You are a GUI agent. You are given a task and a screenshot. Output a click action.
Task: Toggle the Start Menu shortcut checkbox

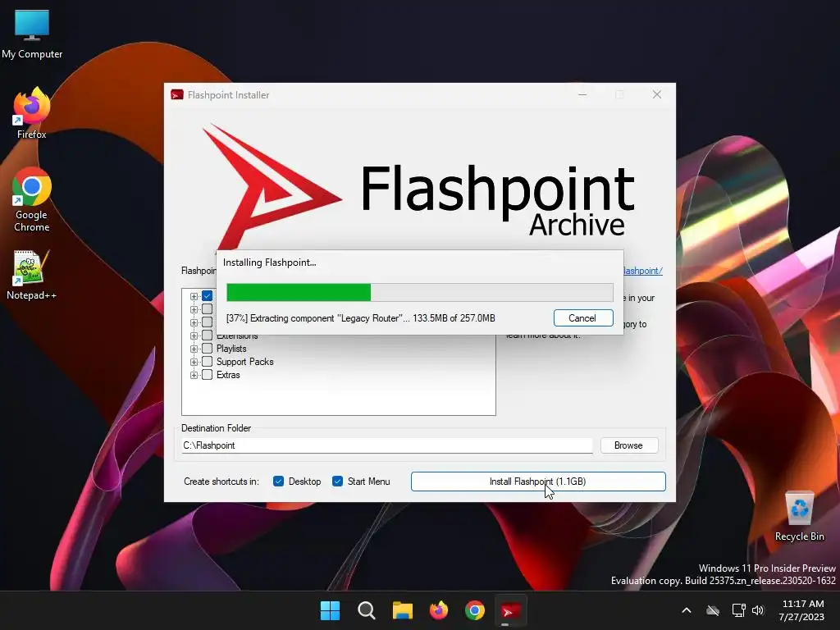(337, 481)
